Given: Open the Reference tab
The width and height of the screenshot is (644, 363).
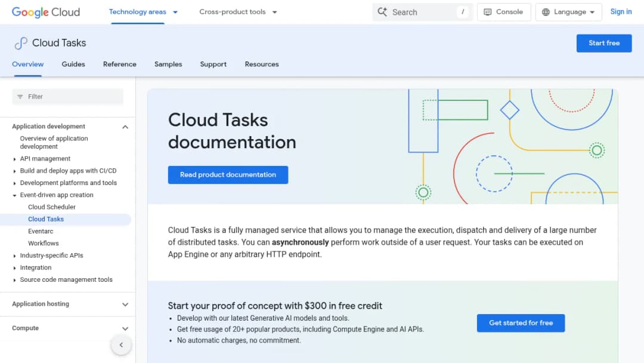Looking at the screenshot, I should 119,64.
